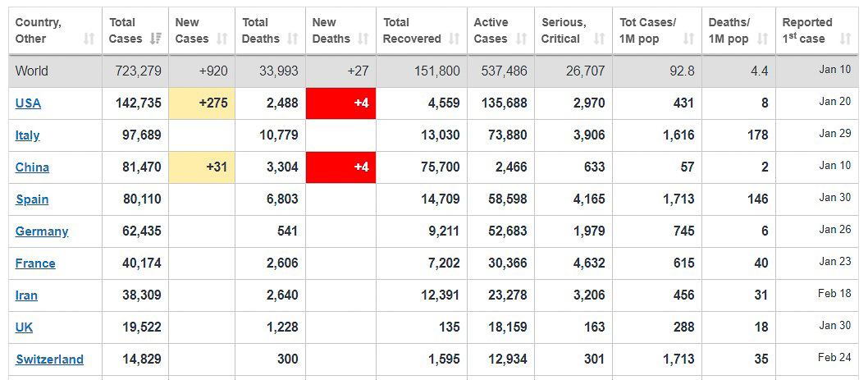The height and width of the screenshot is (380, 868).
Task: Click Italy total deaths 10,779
Action: point(279,135)
